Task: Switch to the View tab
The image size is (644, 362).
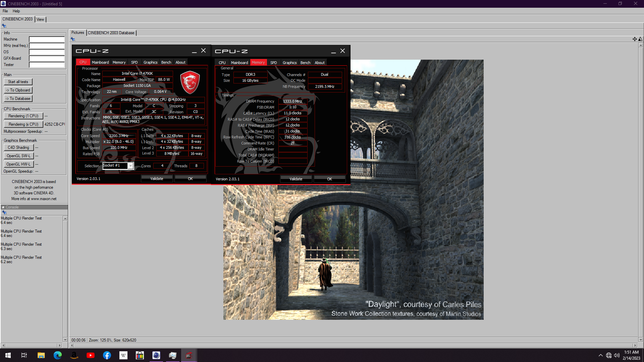Action: [x=40, y=19]
